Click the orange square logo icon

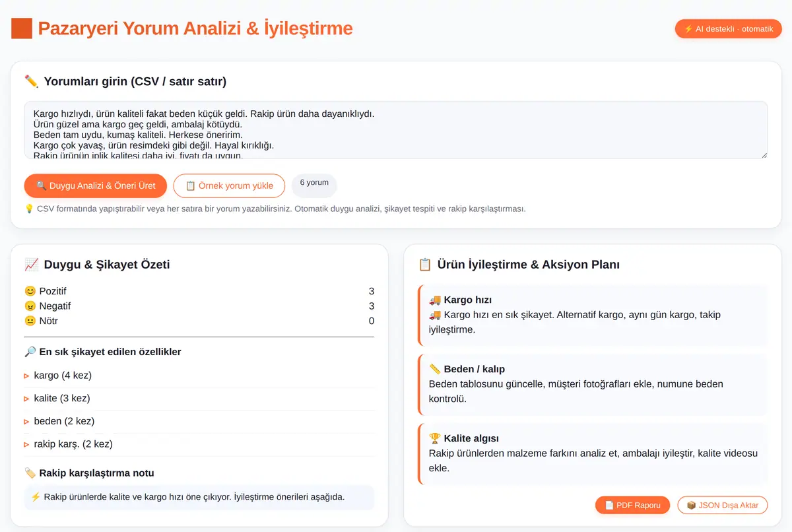[22, 28]
